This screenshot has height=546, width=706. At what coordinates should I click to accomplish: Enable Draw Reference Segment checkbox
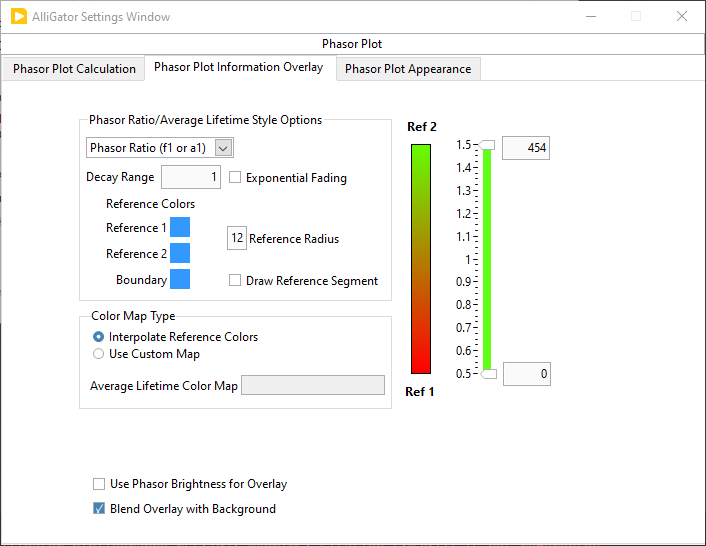point(235,280)
